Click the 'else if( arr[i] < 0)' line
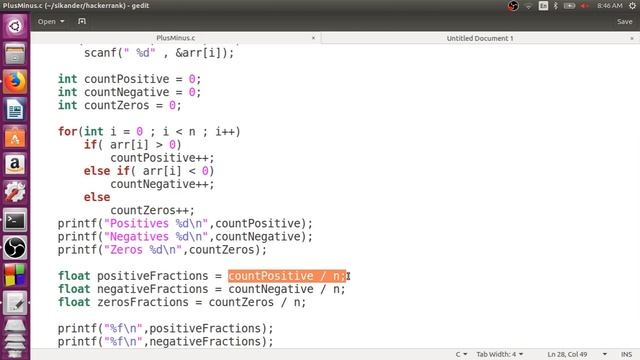The image size is (640, 360). pos(149,171)
